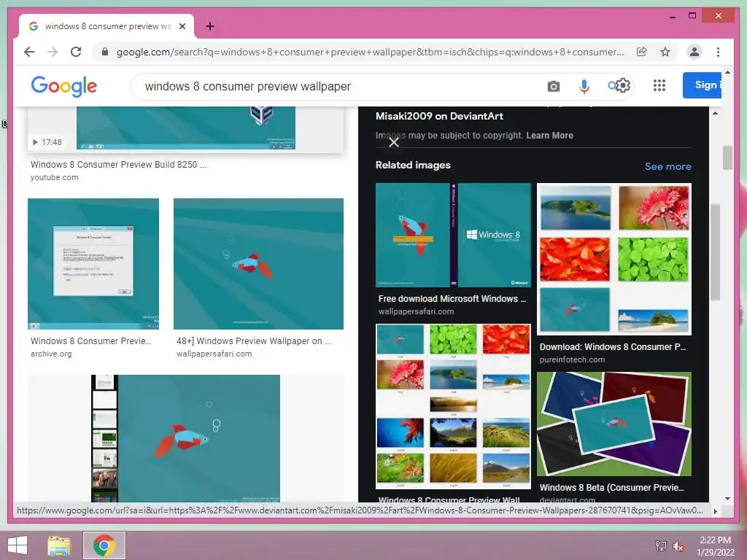Viewport: 747px width, 560px height.
Task: Open Misaki2009 on DeviantArt title link
Action: 439,116
